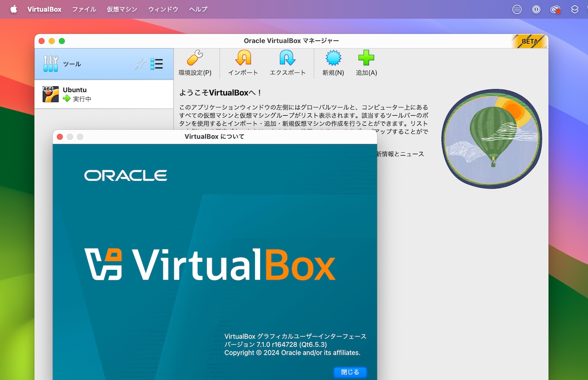Click the stacked layers menu bar icon
588x380 pixels.
tap(575, 9)
